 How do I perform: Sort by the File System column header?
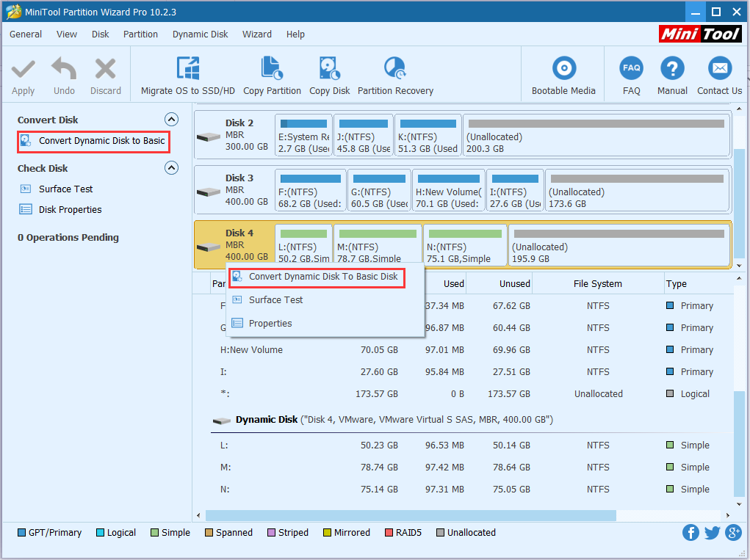[x=598, y=283]
